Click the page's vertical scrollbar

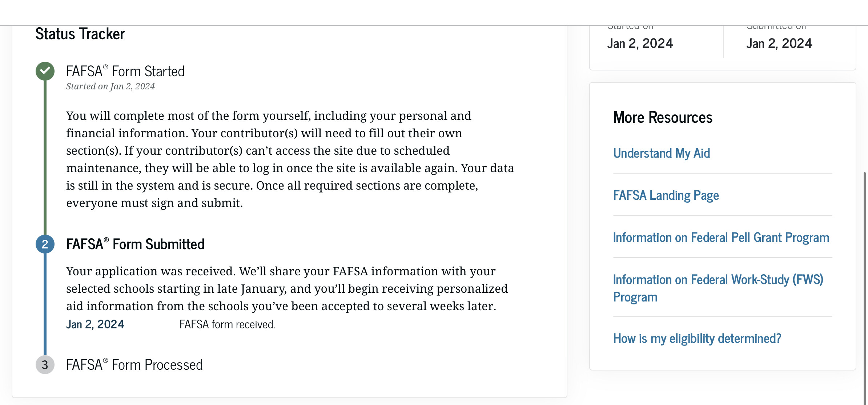pyautogui.click(x=865, y=287)
